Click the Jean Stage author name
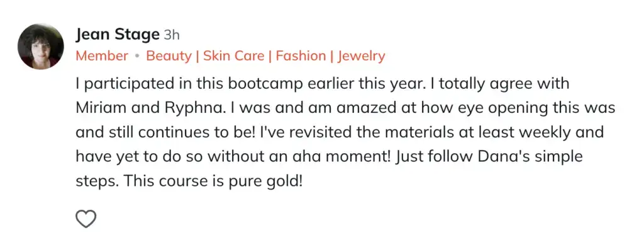The width and height of the screenshot is (644, 247). click(117, 35)
